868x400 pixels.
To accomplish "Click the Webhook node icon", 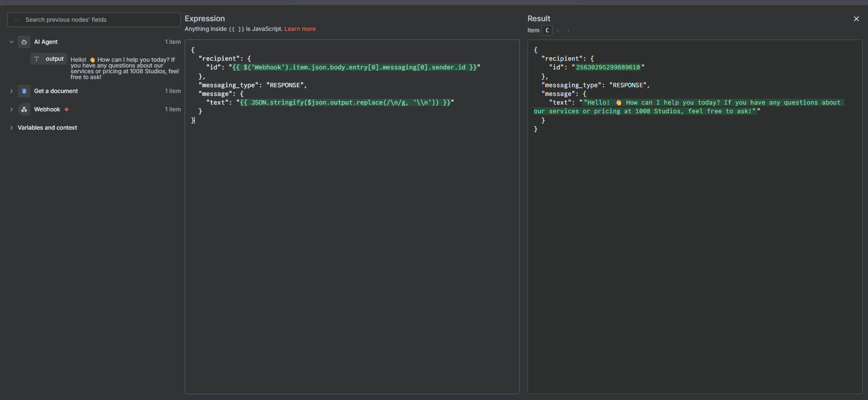I will coord(24,109).
